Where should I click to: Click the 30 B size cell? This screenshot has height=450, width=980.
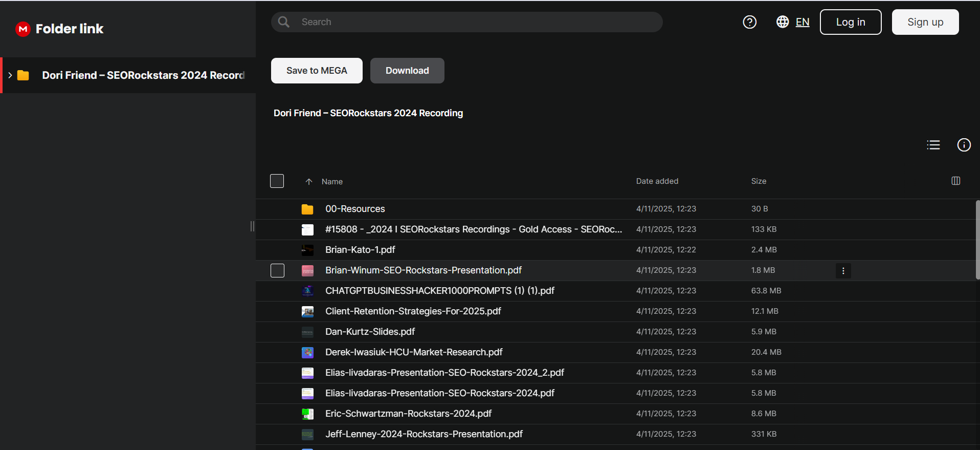click(x=760, y=209)
